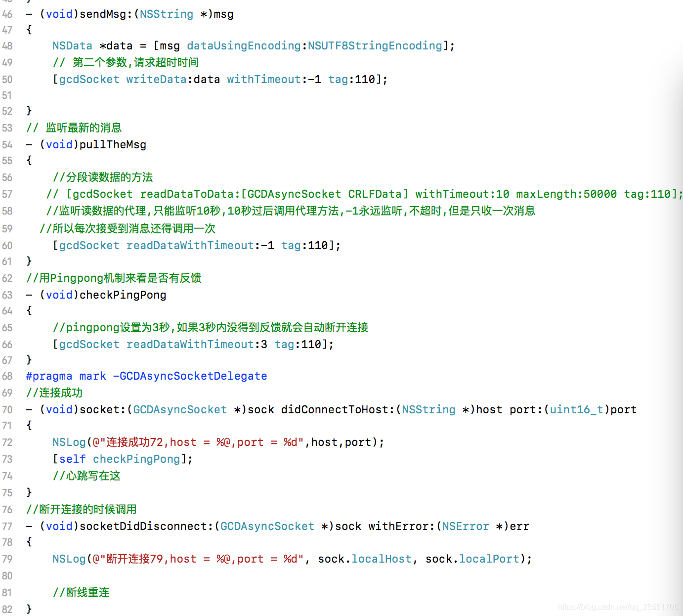This screenshot has width=683, height=616.
Task: Click readDataWithTimeout:-1 on line 60
Action: click(x=200, y=246)
